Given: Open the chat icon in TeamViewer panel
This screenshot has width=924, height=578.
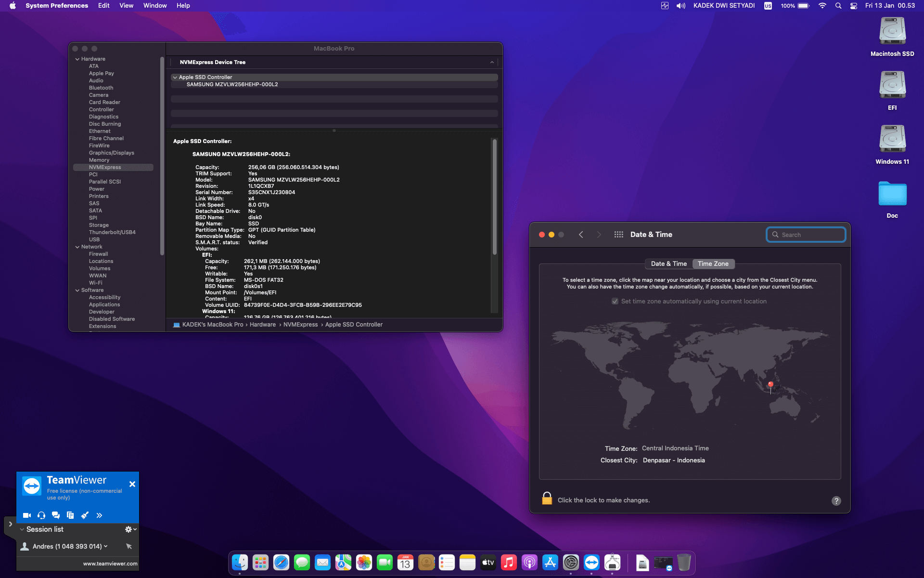Looking at the screenshot, I should 56,515.
